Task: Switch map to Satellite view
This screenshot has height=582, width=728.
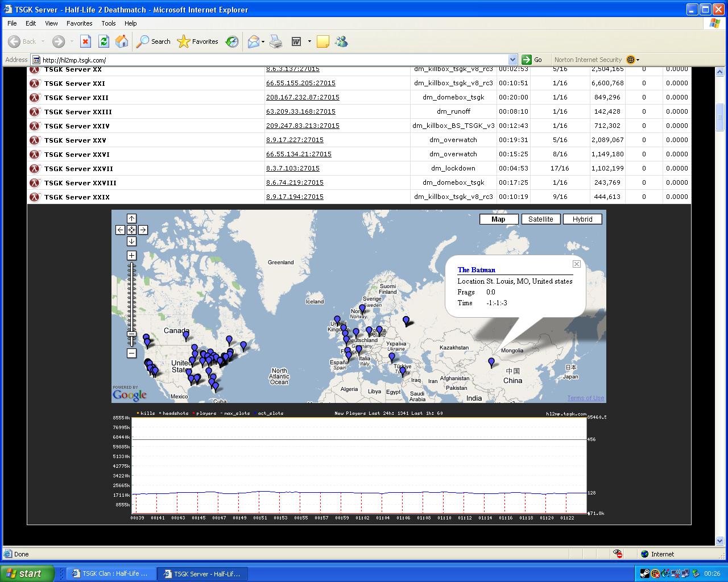Action: point(540,219)
